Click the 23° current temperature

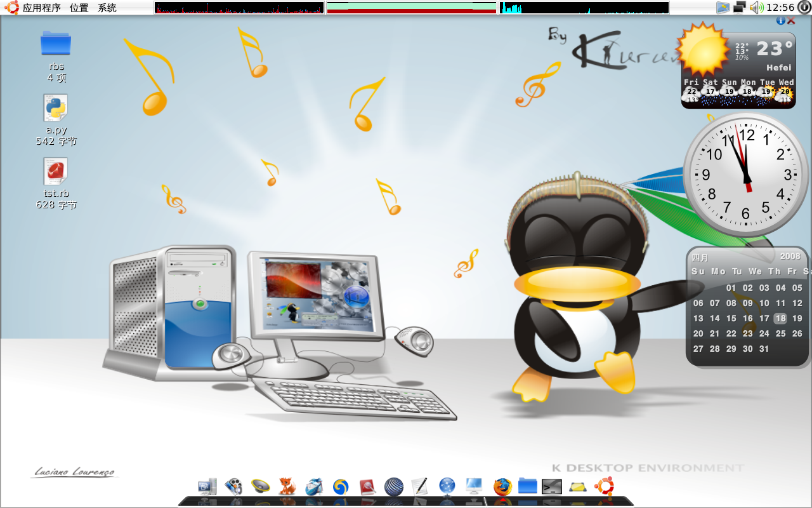tap(775, 48)
